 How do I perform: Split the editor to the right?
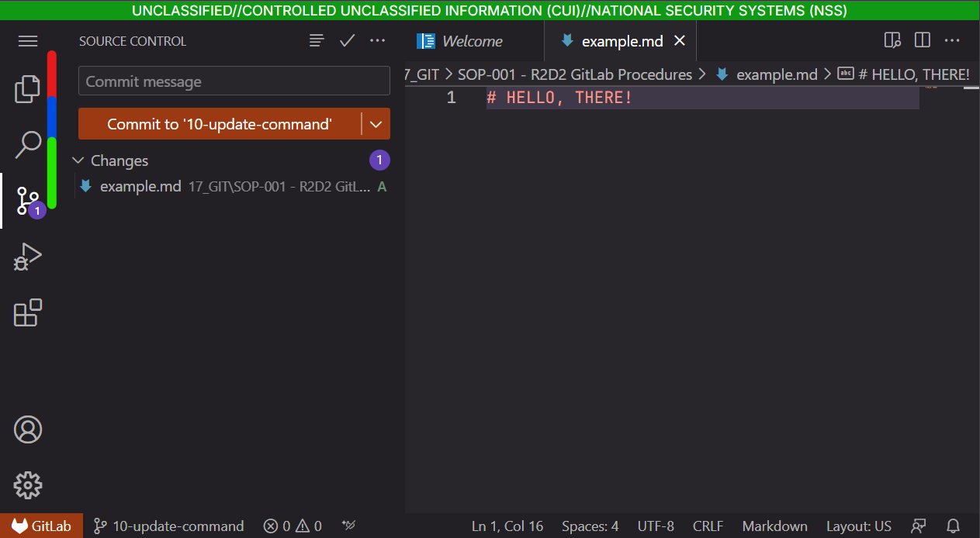922,40
